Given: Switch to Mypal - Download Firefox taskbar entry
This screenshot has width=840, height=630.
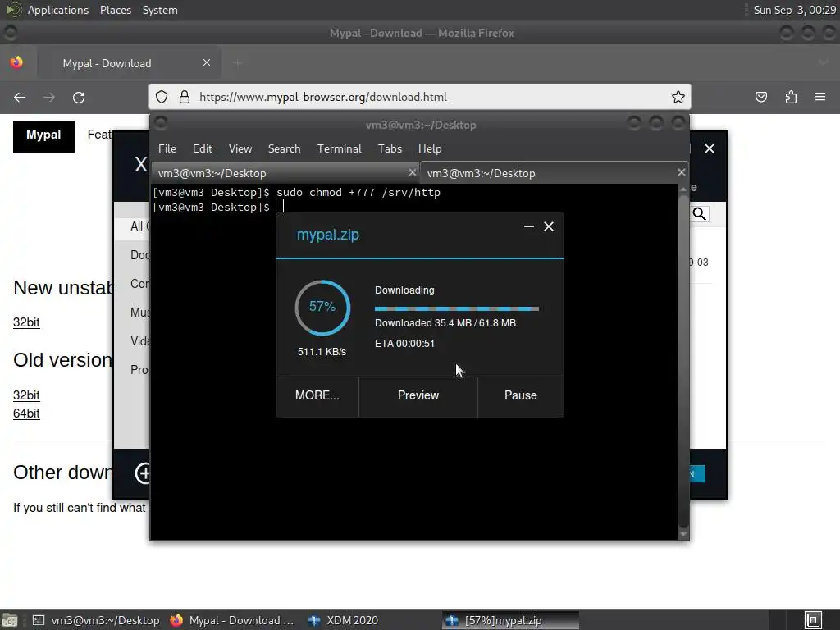Looking at the screenshot, I should (232, 620).
